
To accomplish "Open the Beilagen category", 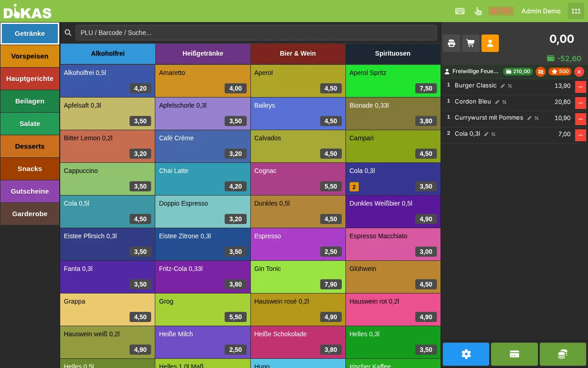I will (30, 101).
